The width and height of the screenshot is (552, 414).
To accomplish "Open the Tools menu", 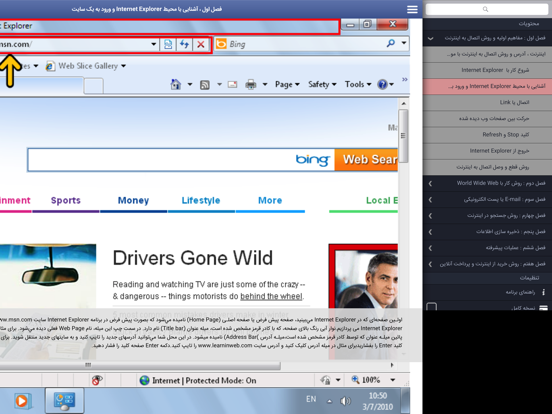I will coord(358,84).
